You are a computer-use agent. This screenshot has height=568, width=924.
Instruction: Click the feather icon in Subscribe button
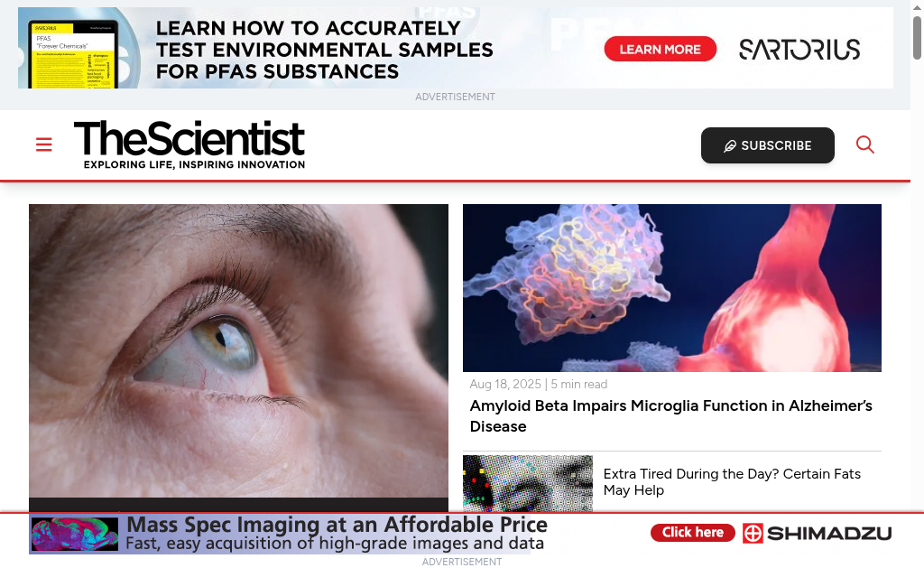[729, 145]
